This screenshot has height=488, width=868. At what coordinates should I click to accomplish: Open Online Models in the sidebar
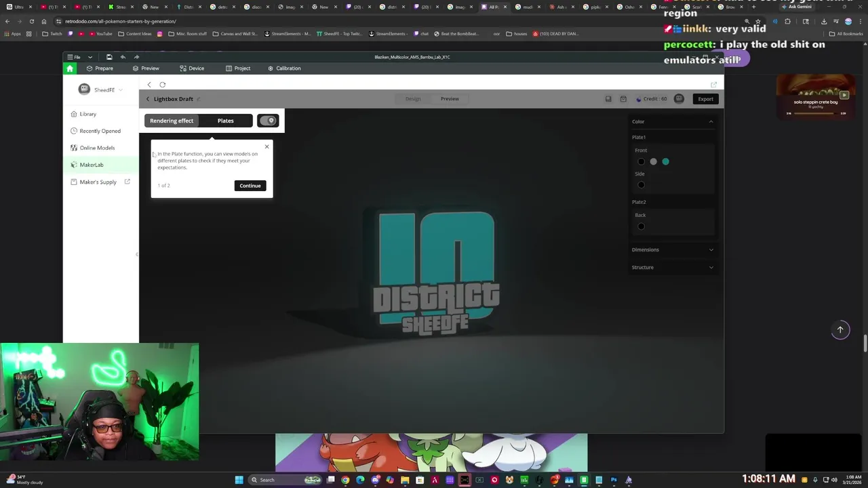click(100, 148)
